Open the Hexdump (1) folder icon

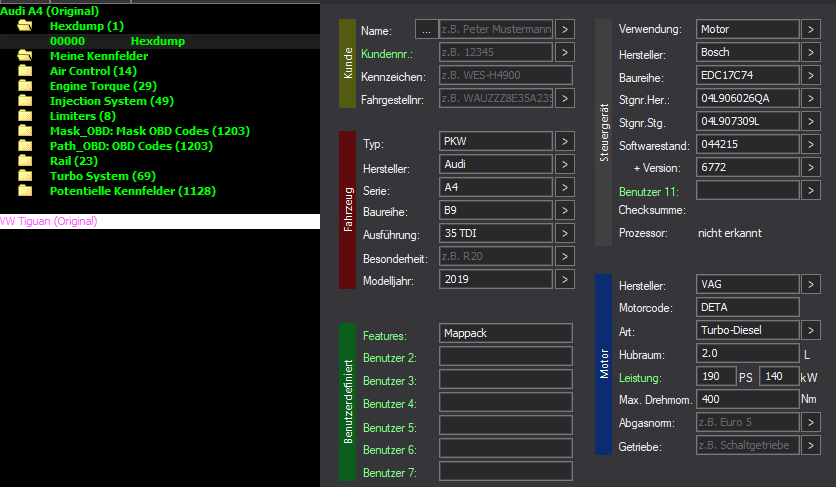(x=25, y=26)
